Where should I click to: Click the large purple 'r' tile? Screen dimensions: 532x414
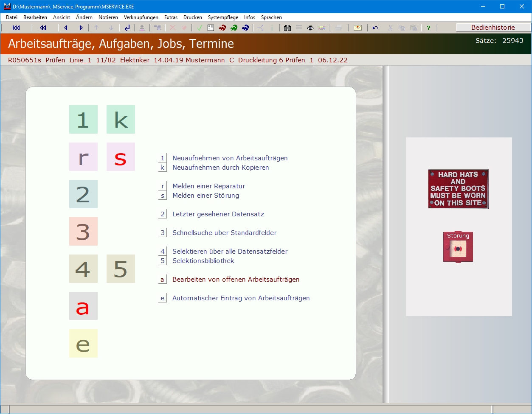pos(83,157)
